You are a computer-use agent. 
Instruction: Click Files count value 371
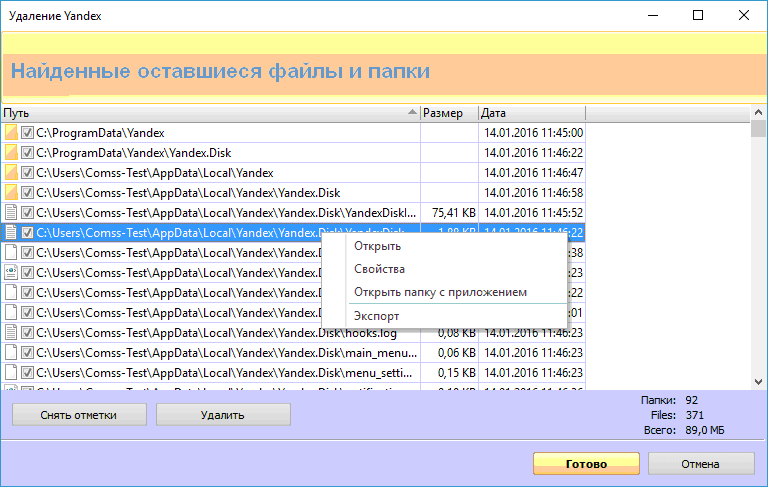click(x=695, y=415)
